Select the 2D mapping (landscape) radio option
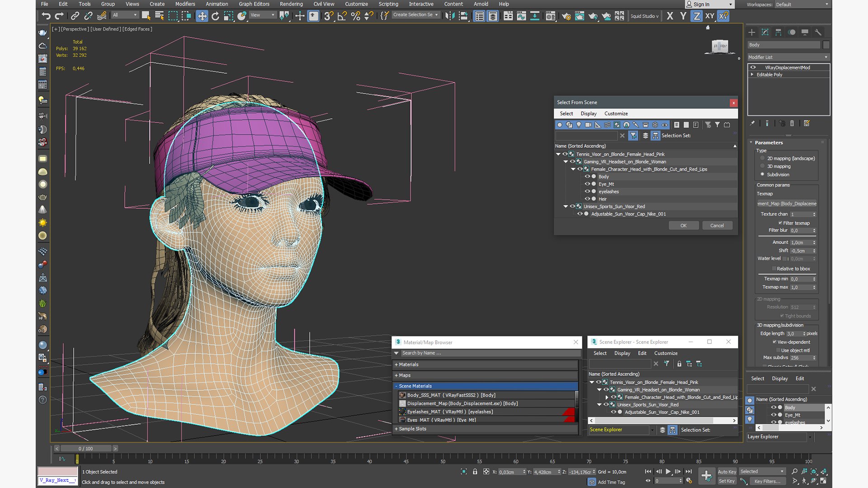Image resolution: width=868 pixels, height=488 pixels. 762,158
